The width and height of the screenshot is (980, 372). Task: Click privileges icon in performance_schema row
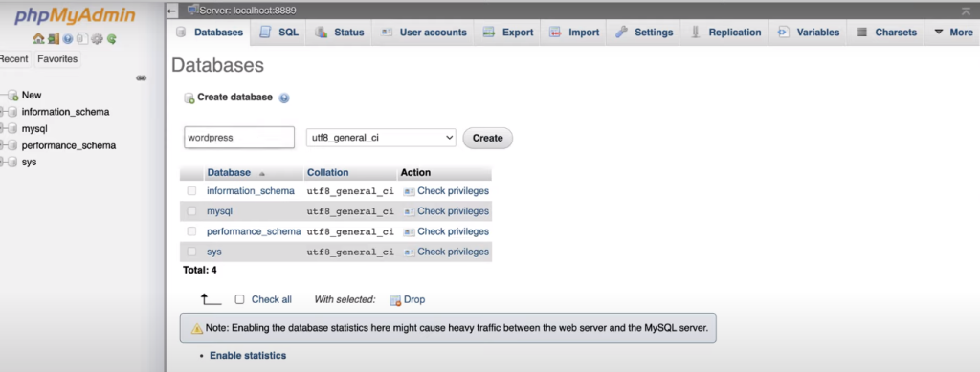tap(410, 232)
